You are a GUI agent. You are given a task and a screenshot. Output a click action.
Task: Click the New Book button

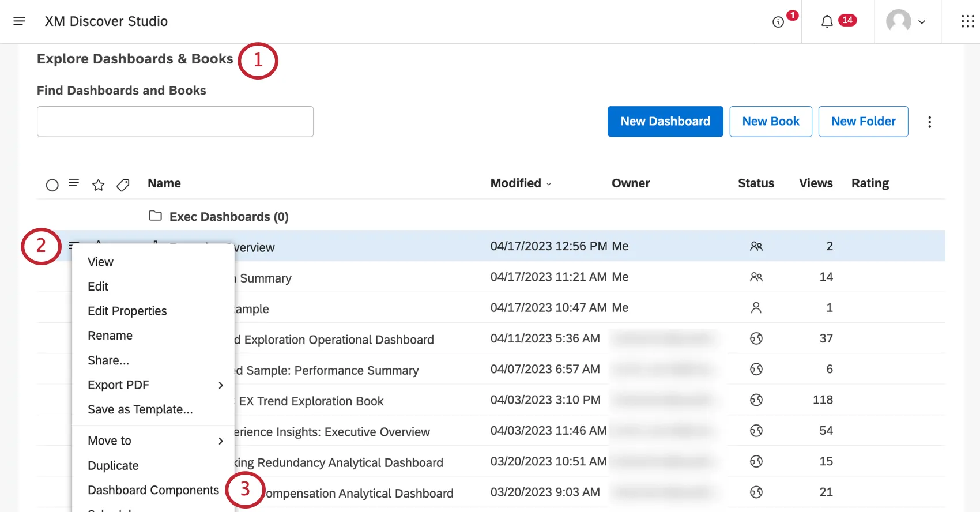[770, 122]
